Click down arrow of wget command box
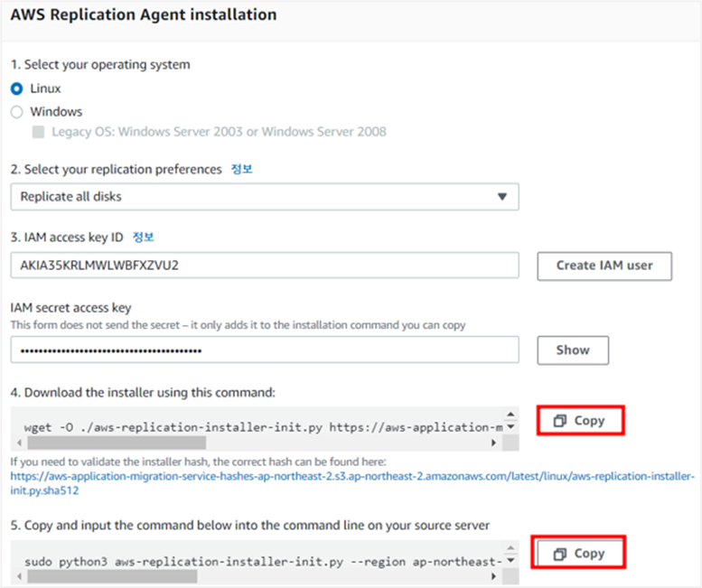This screenshot has height=588, width=702. pyautogui.click(x=510, y=427)
